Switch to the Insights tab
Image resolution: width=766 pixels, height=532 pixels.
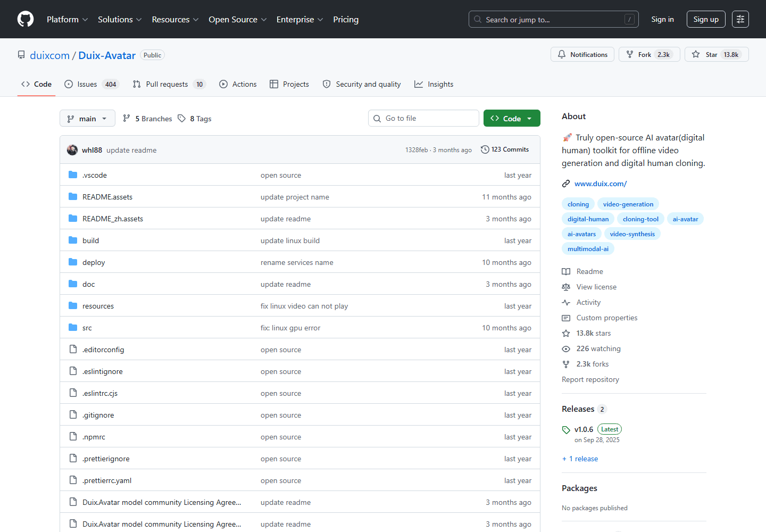(x=434, y=84)
